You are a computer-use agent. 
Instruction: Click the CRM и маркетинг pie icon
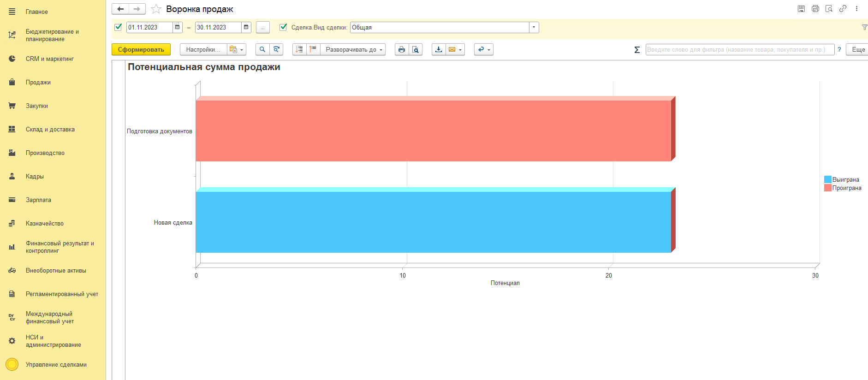point(12,59)
